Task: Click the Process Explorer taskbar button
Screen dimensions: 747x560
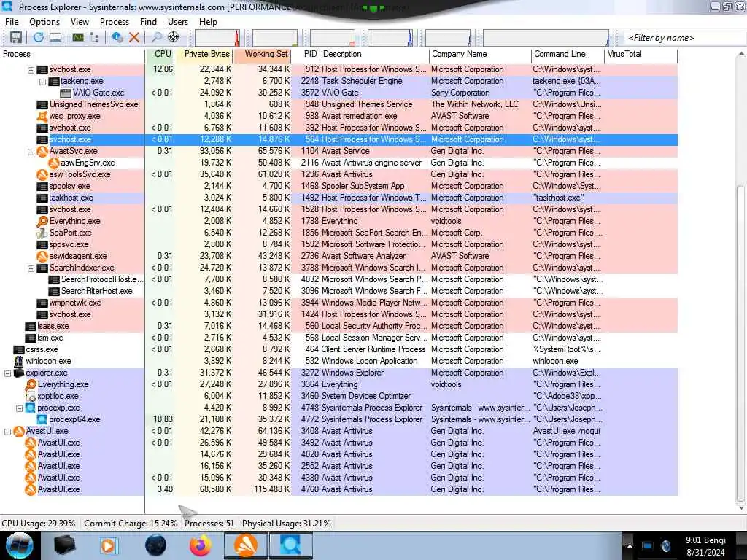Action: click(x=291, y=545)
